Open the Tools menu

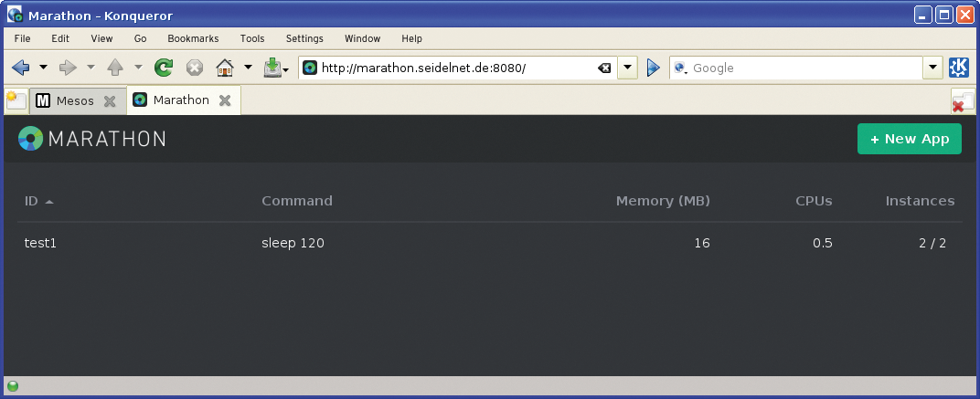point(252,38)
